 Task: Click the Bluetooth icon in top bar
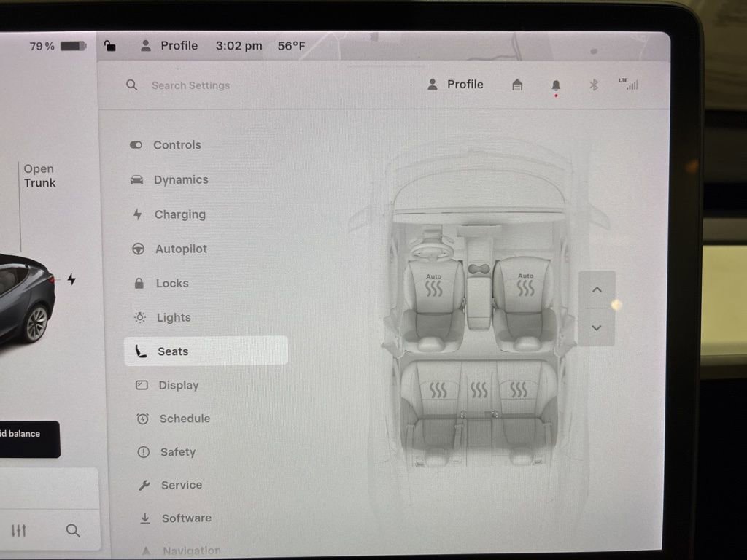pyautogui.click(x=593, y=85)
